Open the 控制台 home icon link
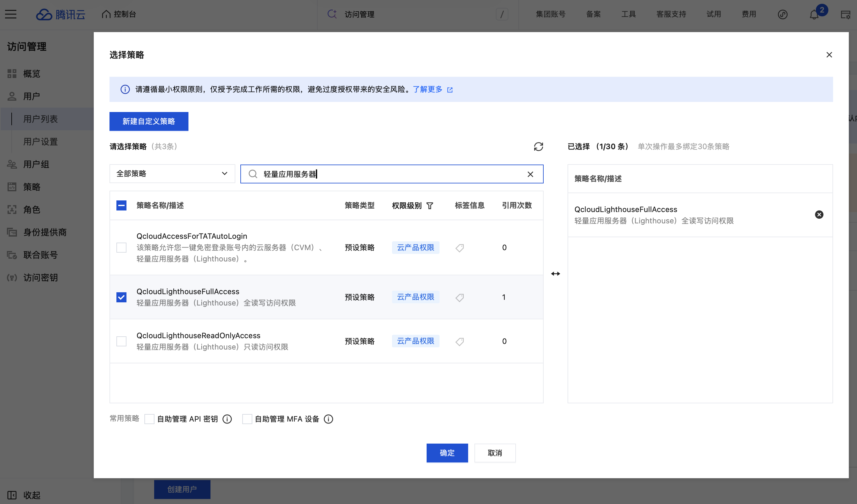Image resolution: width=857 pixels, height=504 pixels. pos(119,14)
